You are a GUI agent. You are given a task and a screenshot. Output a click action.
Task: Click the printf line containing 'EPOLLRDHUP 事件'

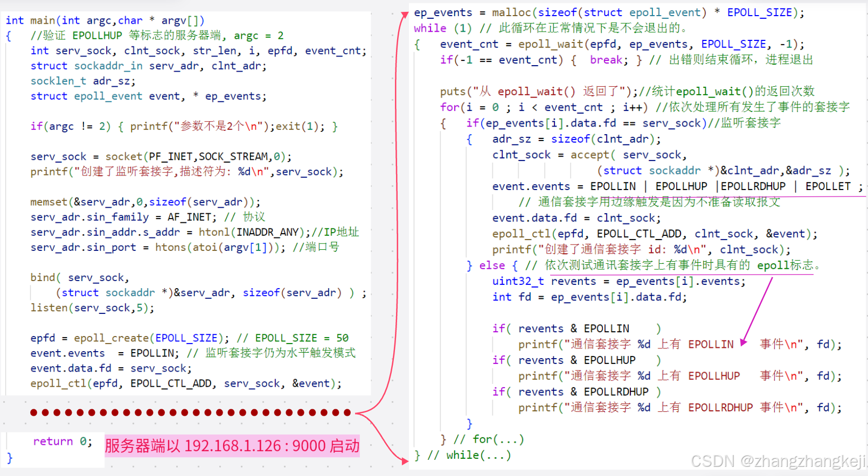pos(680,408)
